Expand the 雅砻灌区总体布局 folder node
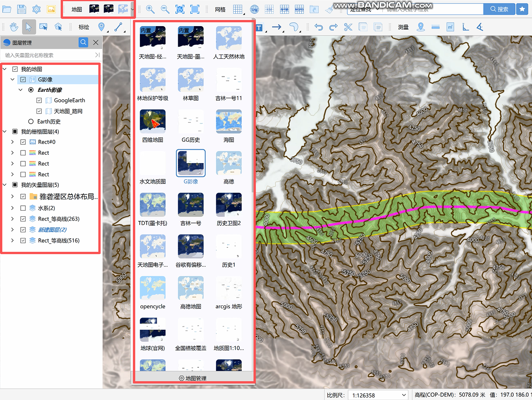The width and height of the screenshot is (532, 400). [13, 197]
